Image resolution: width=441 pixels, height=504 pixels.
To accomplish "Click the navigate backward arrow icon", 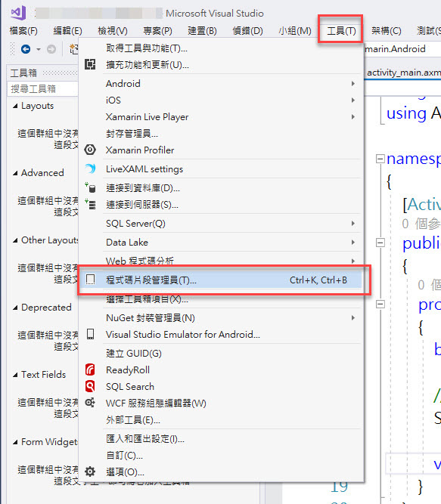I will click(26, 49).
